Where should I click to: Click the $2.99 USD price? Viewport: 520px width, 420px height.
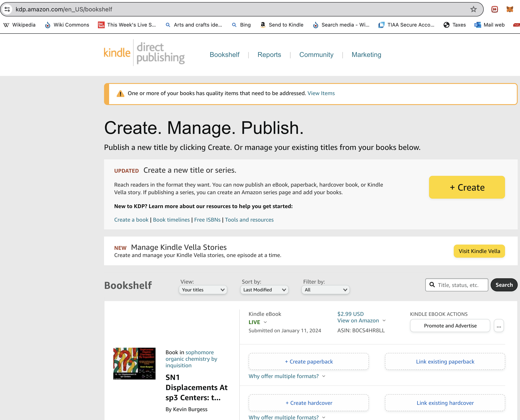pyautogui.click(x=351, y=314)
